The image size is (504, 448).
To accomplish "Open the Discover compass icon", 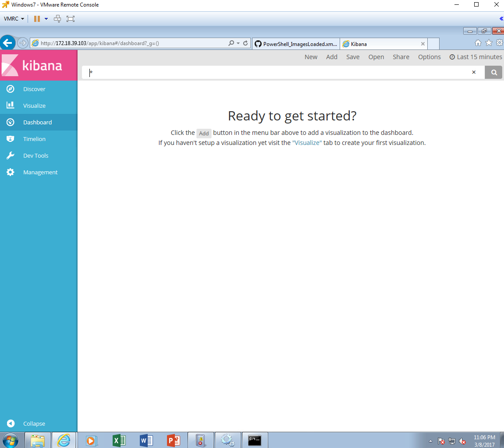I will 10,89.
